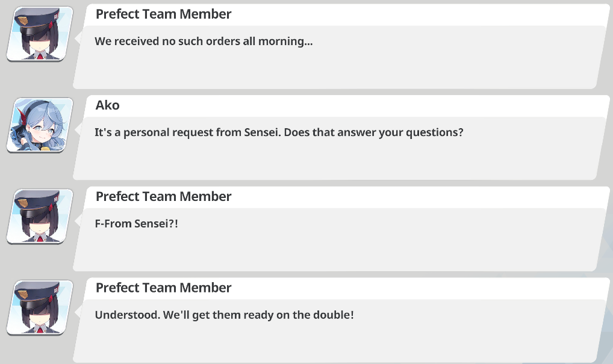
Task: Tap the "F-From Sensei?!" dialogue line
Action: click(x=137, y=224)
